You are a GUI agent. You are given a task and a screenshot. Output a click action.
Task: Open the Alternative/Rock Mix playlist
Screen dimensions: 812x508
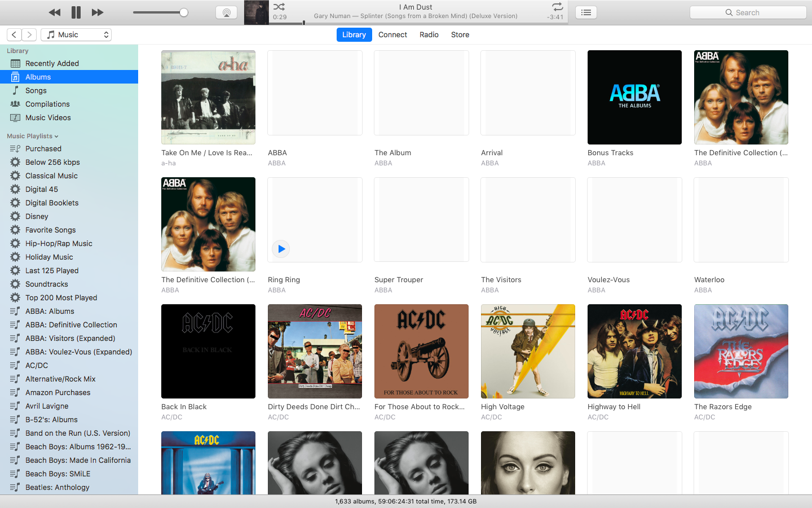69,379
